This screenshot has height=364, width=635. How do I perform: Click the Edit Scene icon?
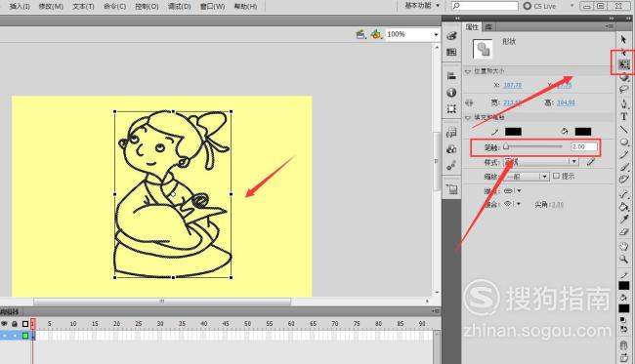click(360, 34)
